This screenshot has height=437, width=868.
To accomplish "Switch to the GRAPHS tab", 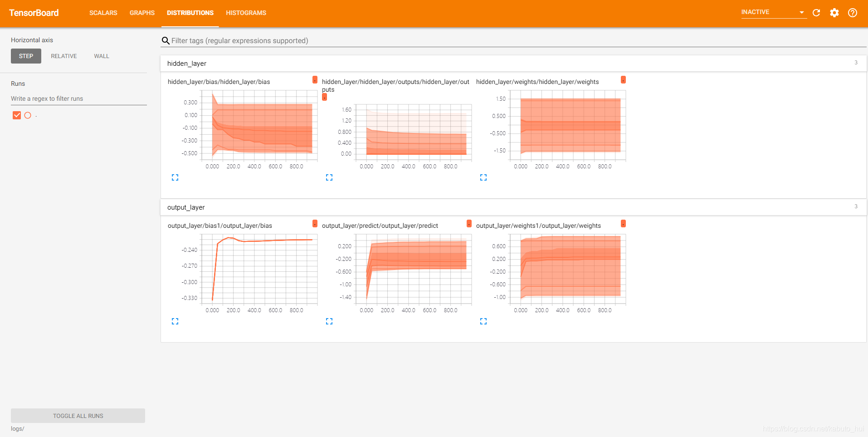I will [142, 13].
